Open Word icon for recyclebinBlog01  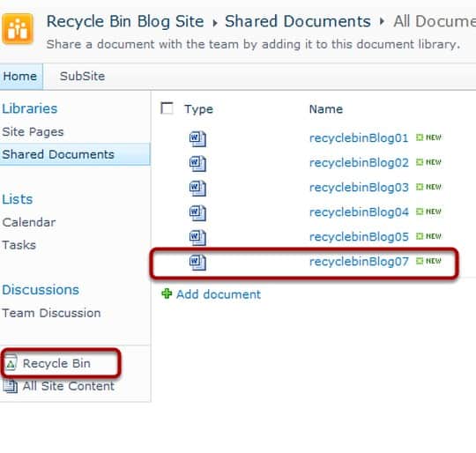click(197, 138)
